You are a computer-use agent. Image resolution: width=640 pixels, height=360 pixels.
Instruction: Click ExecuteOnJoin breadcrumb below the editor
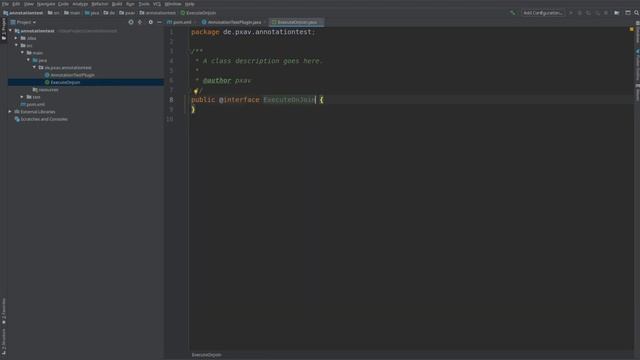tap(207, 355)
